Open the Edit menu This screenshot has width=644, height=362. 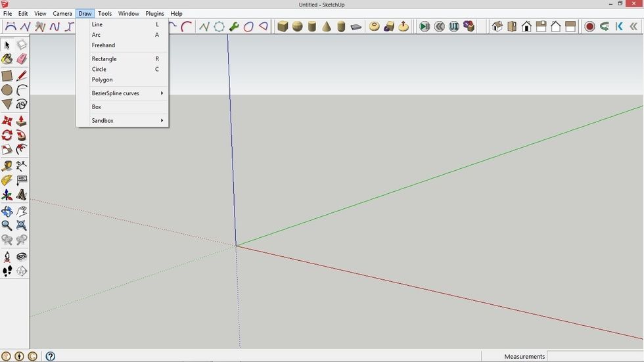pyautogui.click(x=23, y=14)
